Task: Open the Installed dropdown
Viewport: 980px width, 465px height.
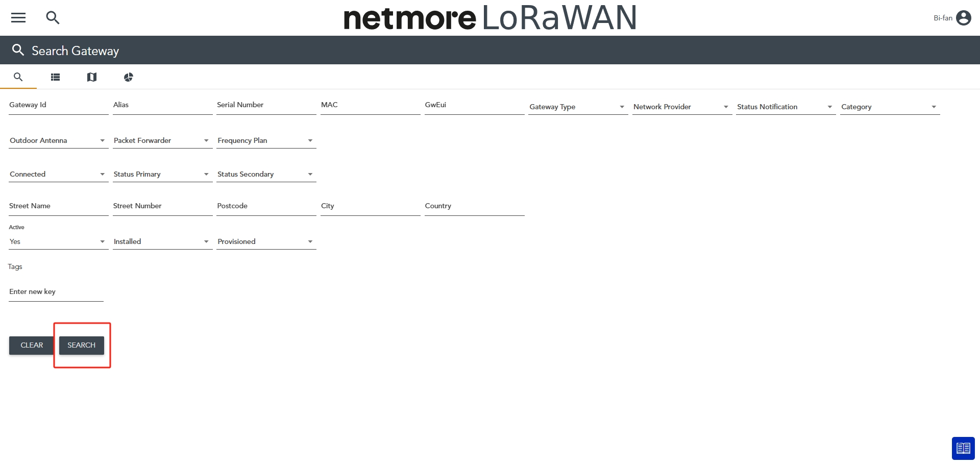Action: 163,241
